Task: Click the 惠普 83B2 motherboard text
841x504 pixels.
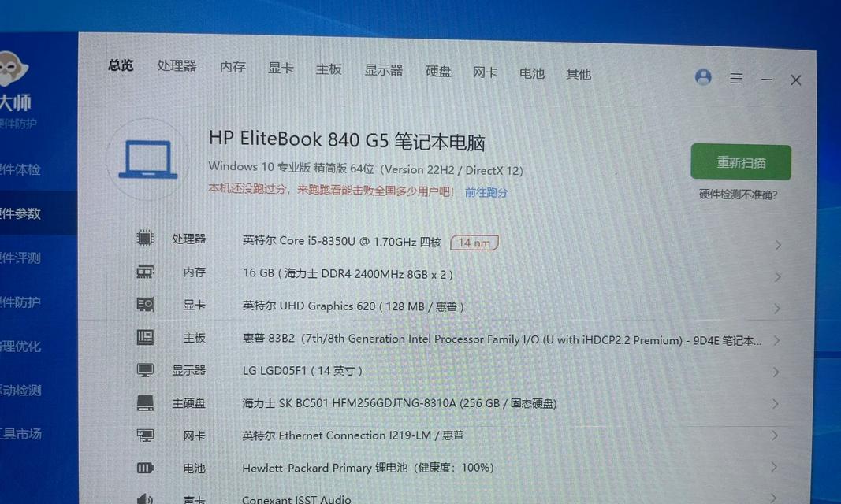Action: 501,339
